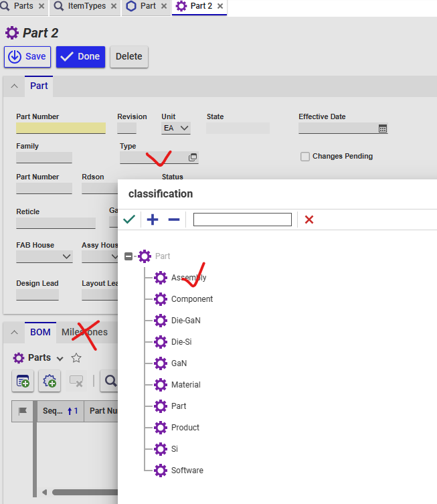The height and width of the screenshot is (504, 437).
Task: Close the Parts search tab
Action: [41, 6]
